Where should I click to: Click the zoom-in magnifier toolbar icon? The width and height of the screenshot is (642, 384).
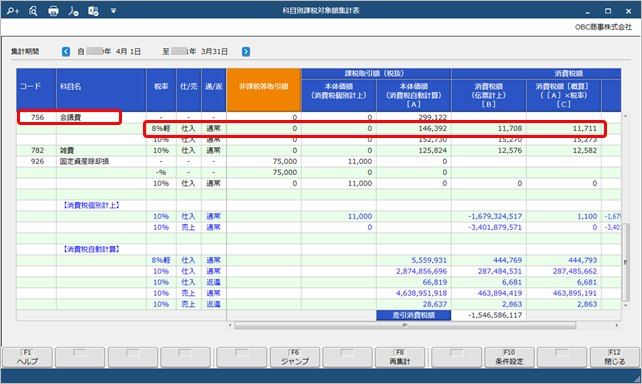click(13, 11)
